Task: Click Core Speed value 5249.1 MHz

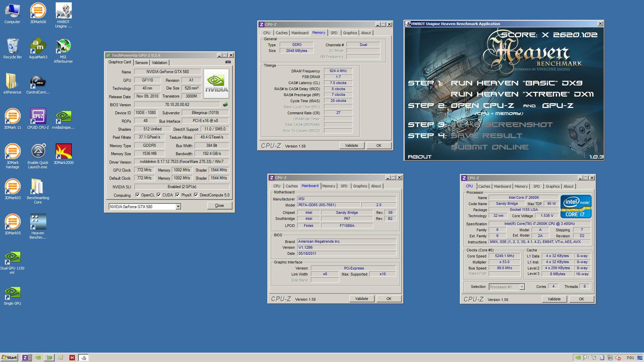Action: click(x=504, y=256)
